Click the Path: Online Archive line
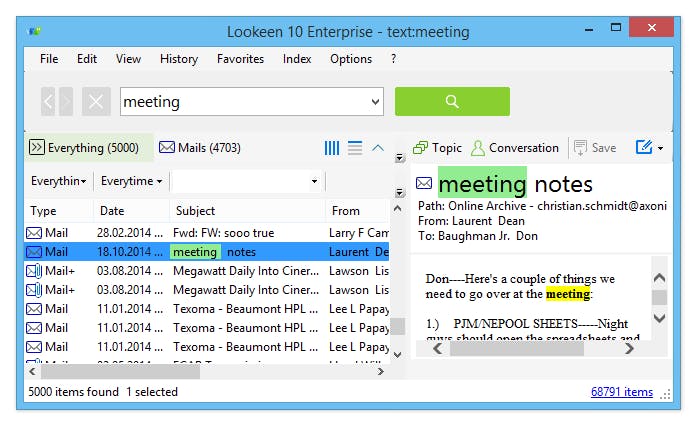 coord(542,206)
